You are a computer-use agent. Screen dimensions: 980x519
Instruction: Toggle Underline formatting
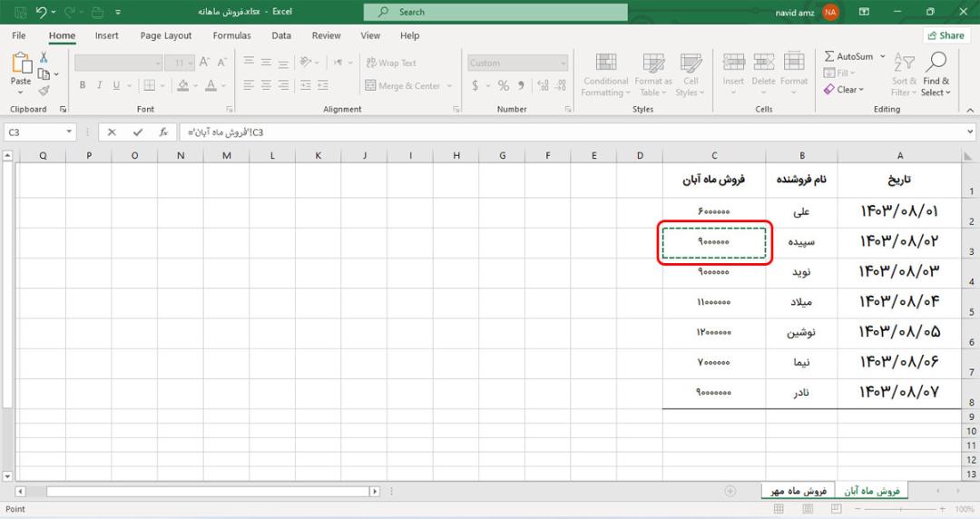pyautogui.click(x=116, y=85)
